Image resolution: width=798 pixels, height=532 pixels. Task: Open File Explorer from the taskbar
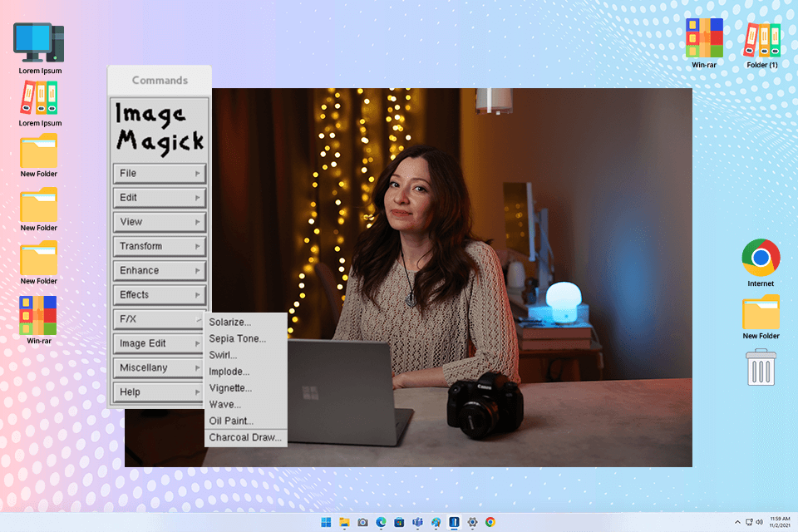[344, 522]
